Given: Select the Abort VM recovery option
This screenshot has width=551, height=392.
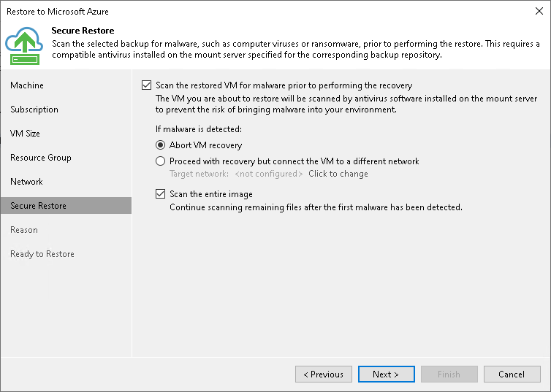Looking at the screenshot, I should tap(161, 145).
